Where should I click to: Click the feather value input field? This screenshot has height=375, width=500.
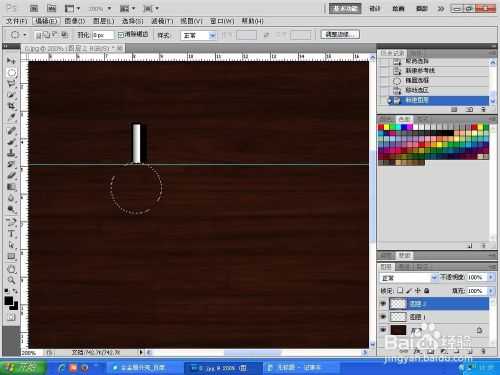click(103, 35)
